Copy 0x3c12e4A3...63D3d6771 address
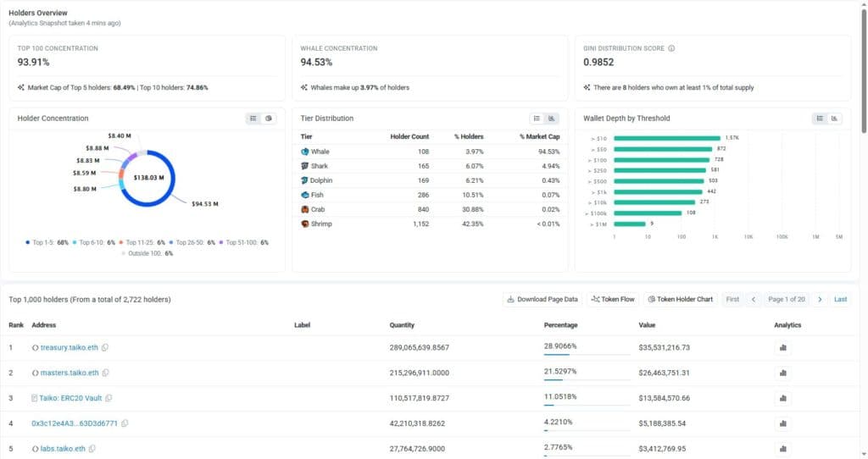Screen dimensions: 868x459 click(x=125, y=423)
